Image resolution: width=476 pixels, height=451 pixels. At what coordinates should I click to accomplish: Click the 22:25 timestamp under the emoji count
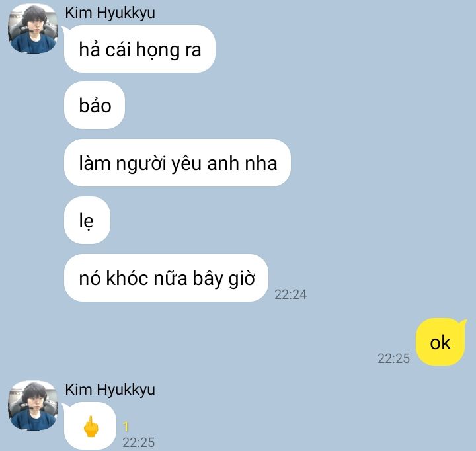(139, 442)
